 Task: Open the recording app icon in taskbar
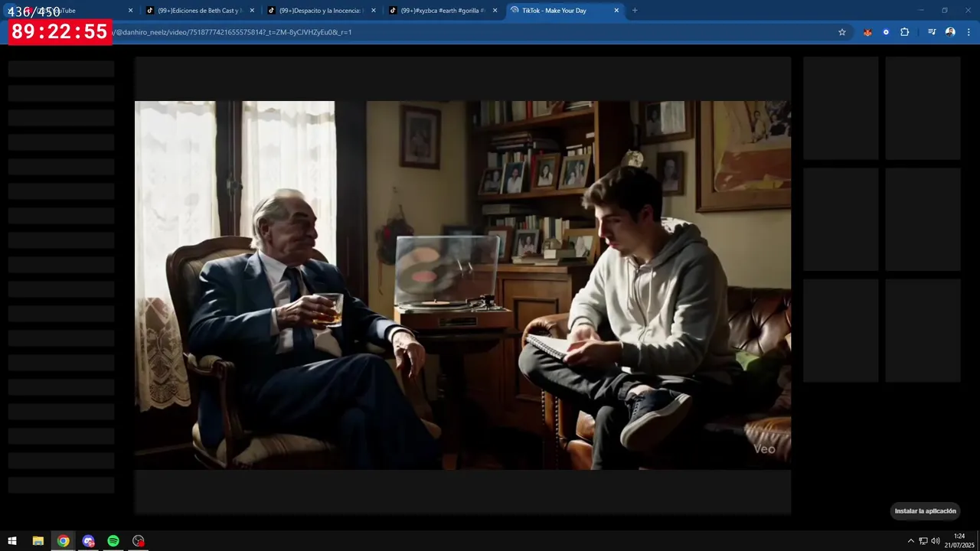(139, 541)
